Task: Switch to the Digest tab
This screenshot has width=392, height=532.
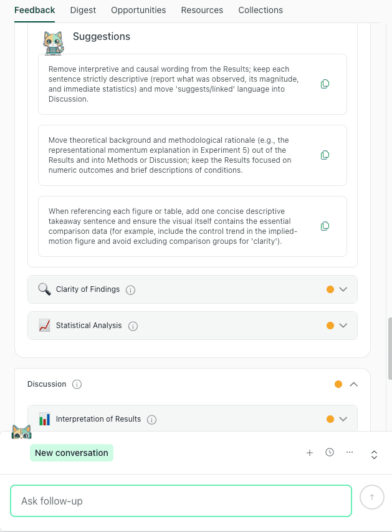Action: (x=84, y=10)
